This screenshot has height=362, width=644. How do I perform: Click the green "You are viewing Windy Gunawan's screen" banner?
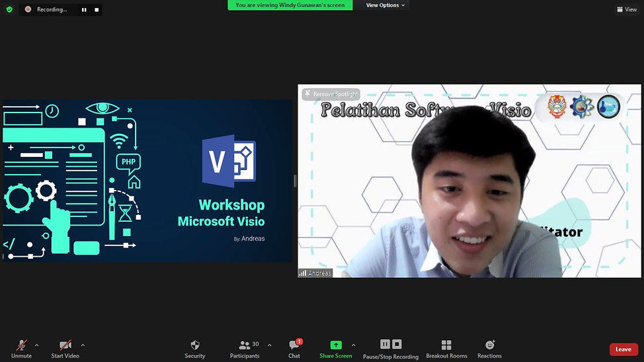coord(290,5)
